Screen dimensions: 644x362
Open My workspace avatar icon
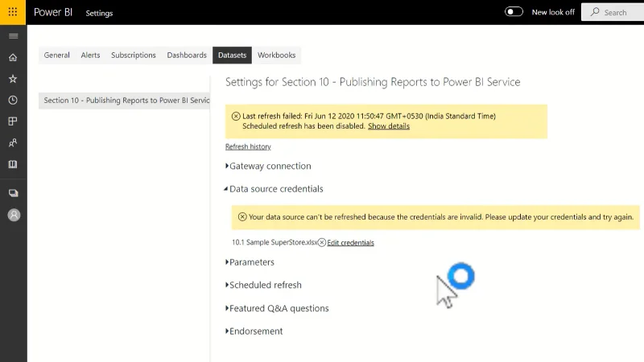pyautogui.click(x=14, y=215)
